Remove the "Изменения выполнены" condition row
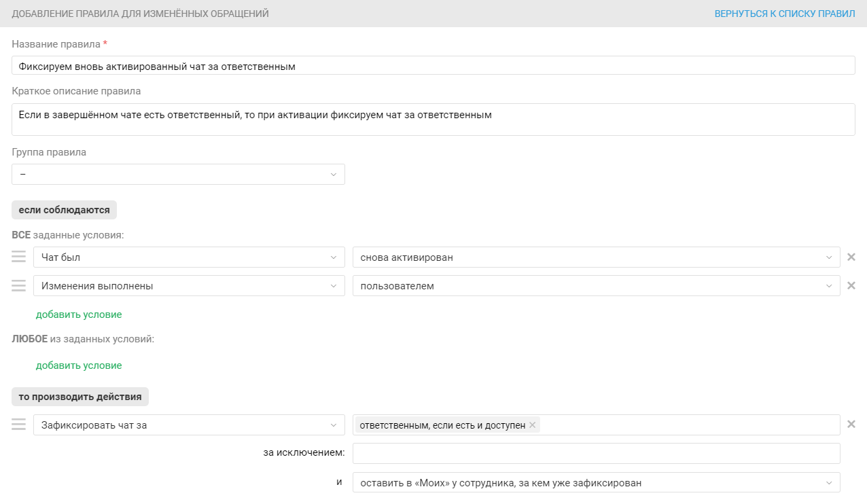 (851, 286)
